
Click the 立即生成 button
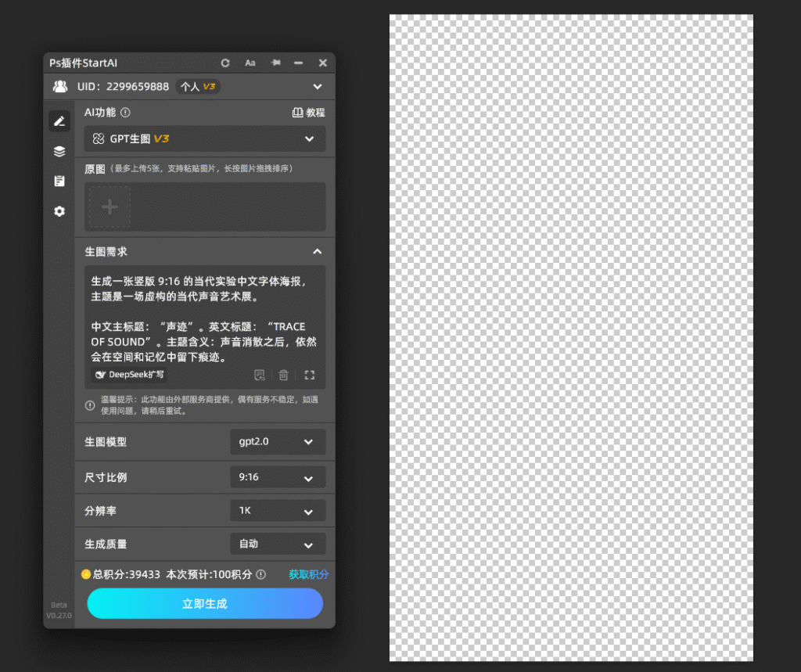tap(205, 603)
